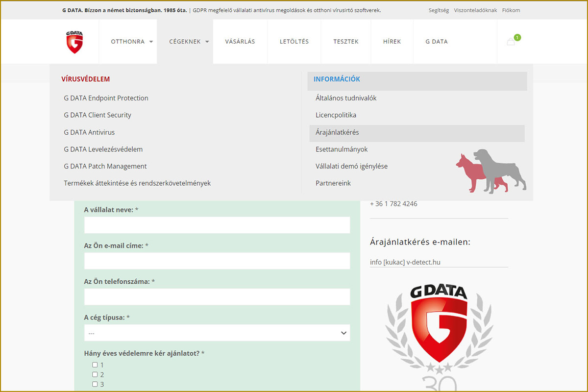This screenshot has height=392, width=588.
Task: Click the G DATA shield logo
Action: pyautogui.click(x=75, y=42)
